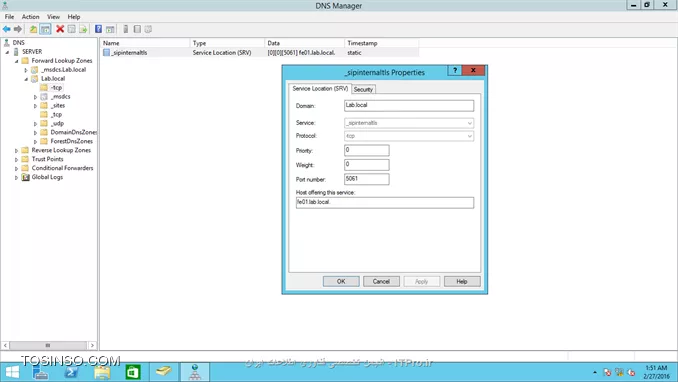Click the Help button in the dialog

click(462, 281)
